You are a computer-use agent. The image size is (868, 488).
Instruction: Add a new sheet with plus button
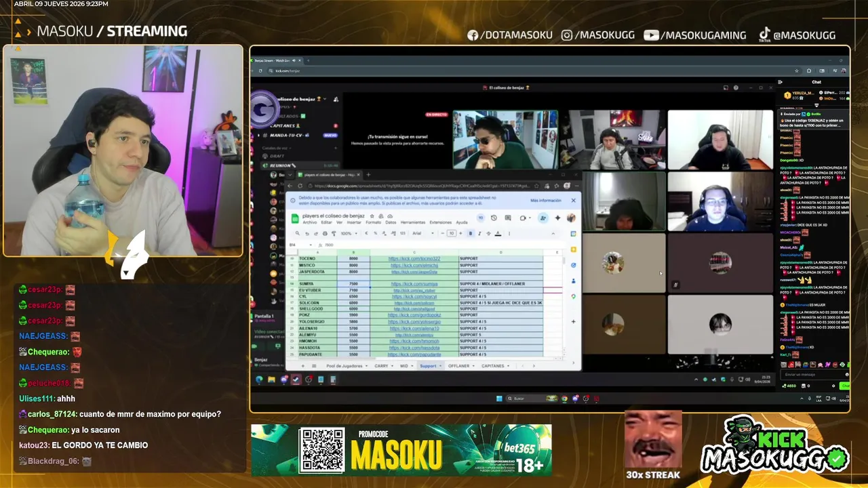(x=302, y=366)
